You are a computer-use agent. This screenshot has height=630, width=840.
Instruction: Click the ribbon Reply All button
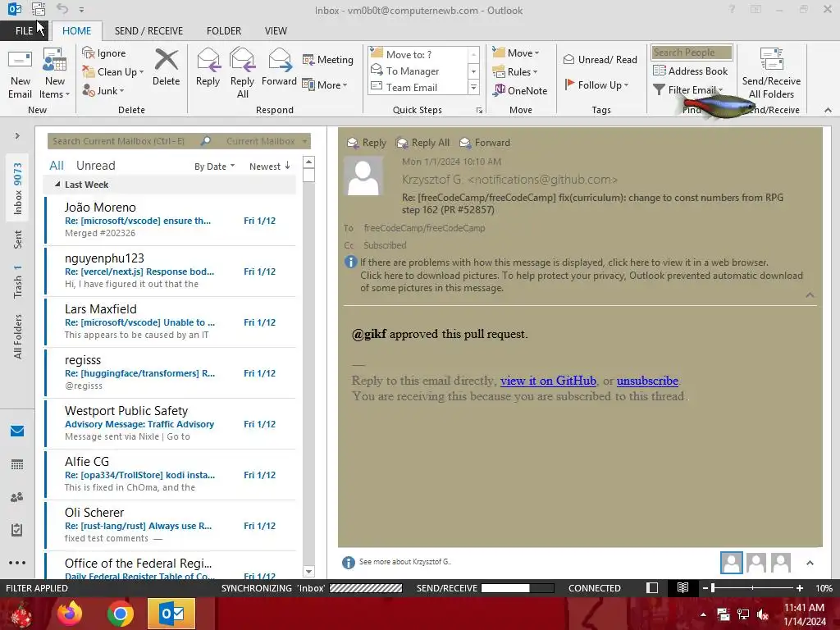pos(242,73)
